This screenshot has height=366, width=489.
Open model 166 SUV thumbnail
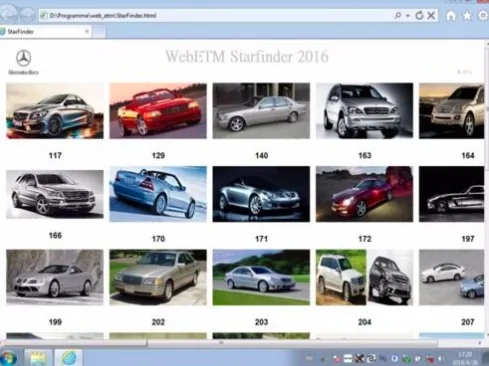(x=55, y=194)
